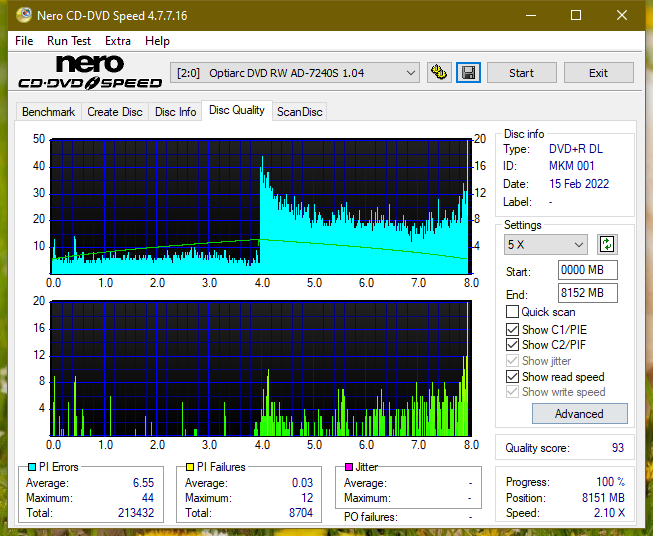653x536 pixels.
Task: Click the Start button
Action: tap(521, 73)
